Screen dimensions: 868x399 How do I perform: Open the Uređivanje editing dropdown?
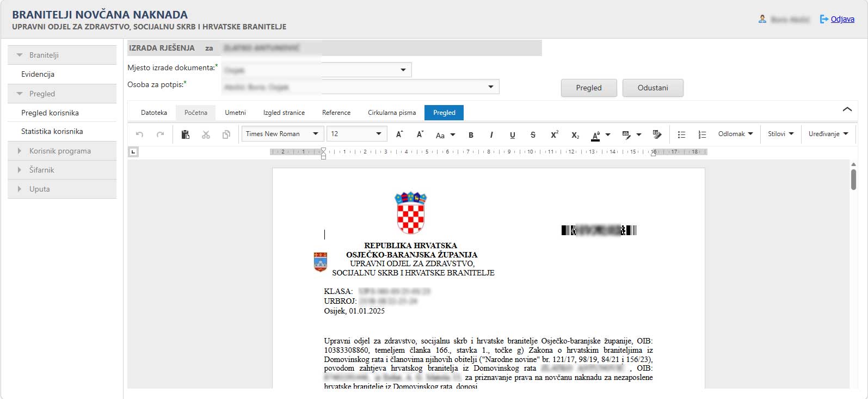point(828,134)
